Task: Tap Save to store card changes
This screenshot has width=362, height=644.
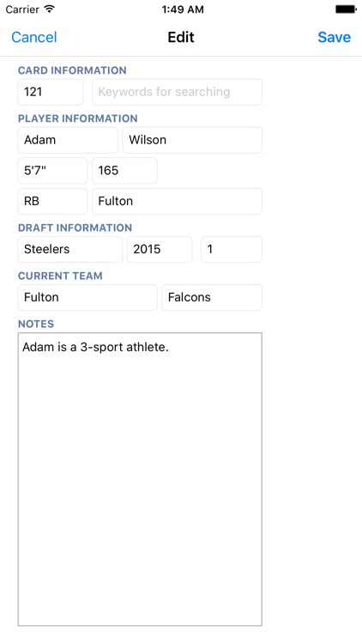Action: click(x=334, y=38)
